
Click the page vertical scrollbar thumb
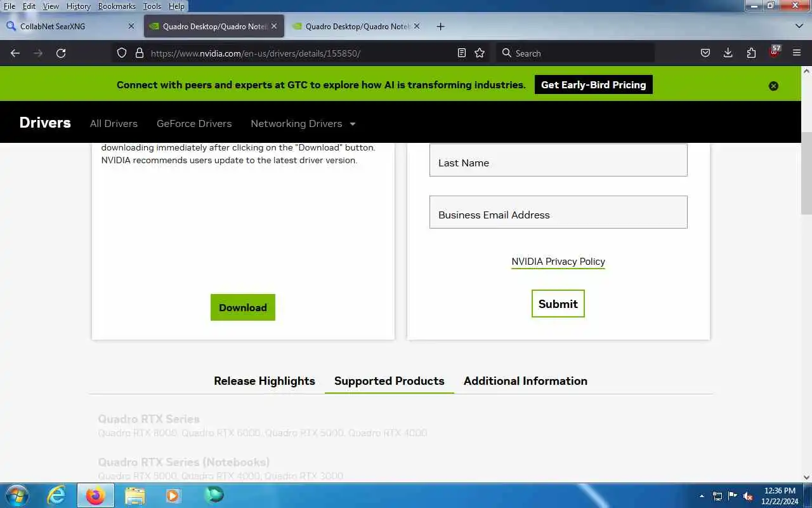point(806,173)
